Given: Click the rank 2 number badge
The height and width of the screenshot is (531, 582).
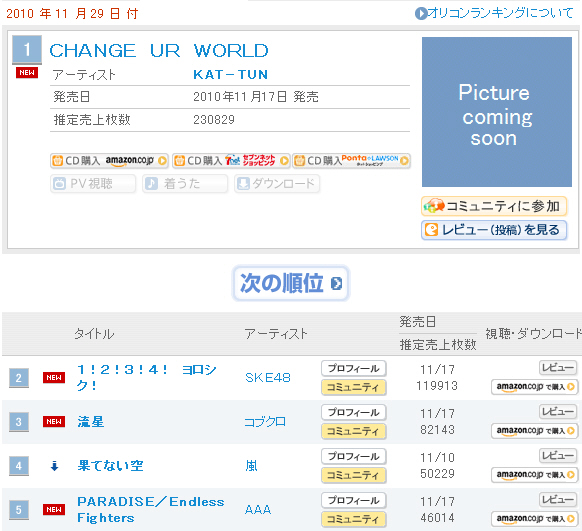Looking at the screenshot, I should (x=19, y=378).
